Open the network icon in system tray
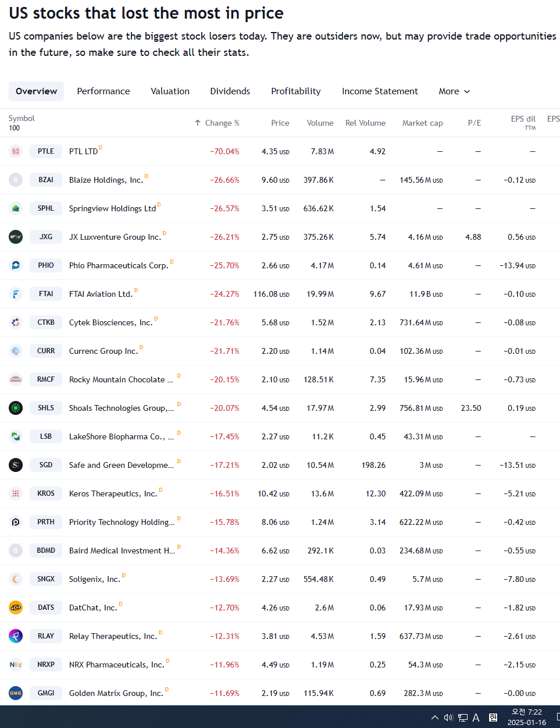This screenshot has height=728, width=560. pos(463,718)
